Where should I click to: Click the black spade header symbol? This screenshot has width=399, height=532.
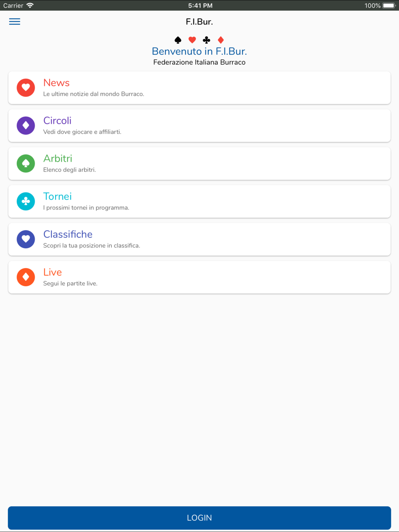[x=178, y=40]
